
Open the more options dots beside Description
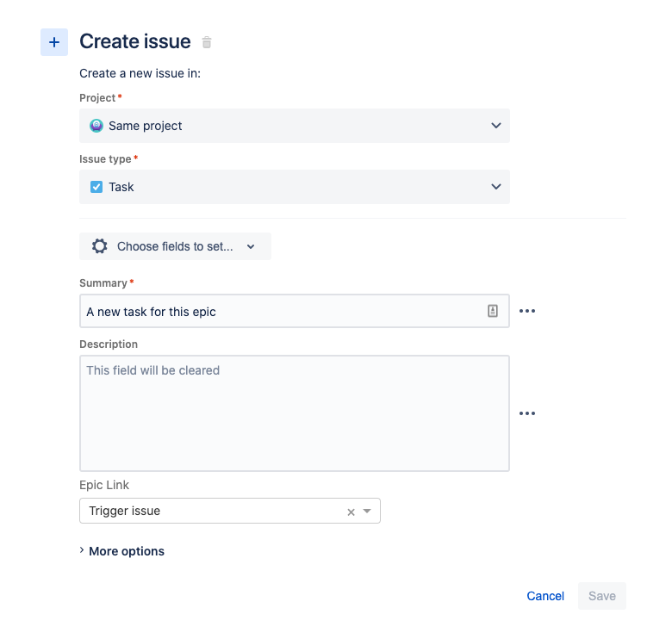527,413
